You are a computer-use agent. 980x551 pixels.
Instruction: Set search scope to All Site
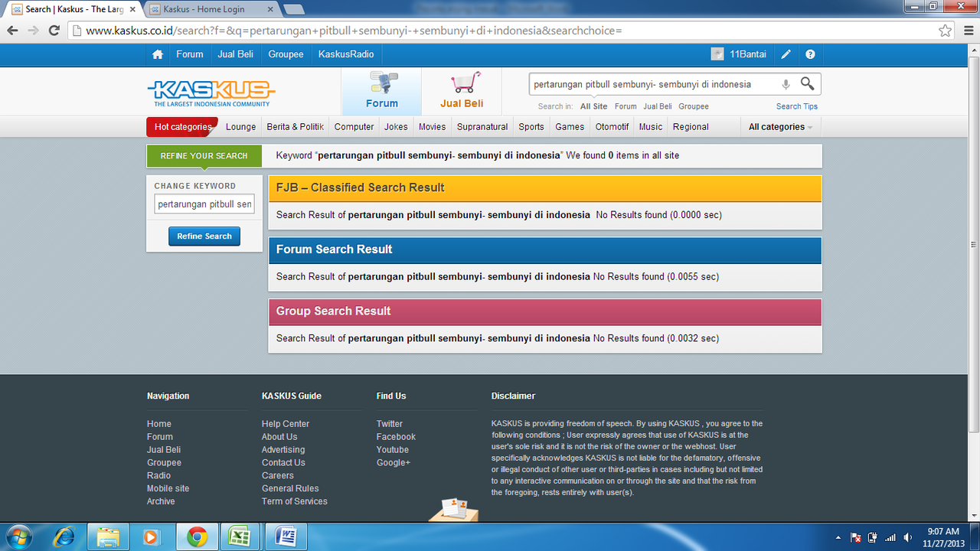point(594,106)
